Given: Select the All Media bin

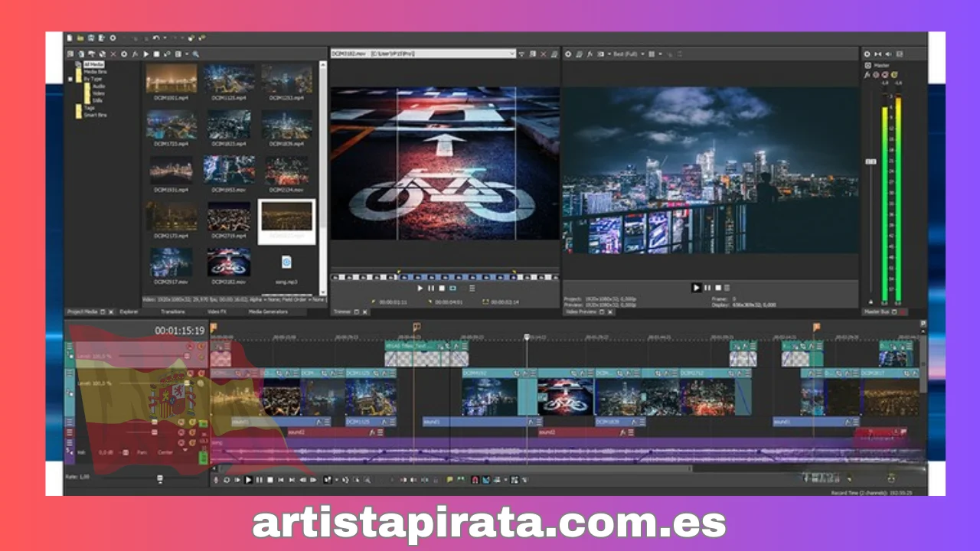Looking at the screenshot, I should pyautogui.click(x=94, y=65).
